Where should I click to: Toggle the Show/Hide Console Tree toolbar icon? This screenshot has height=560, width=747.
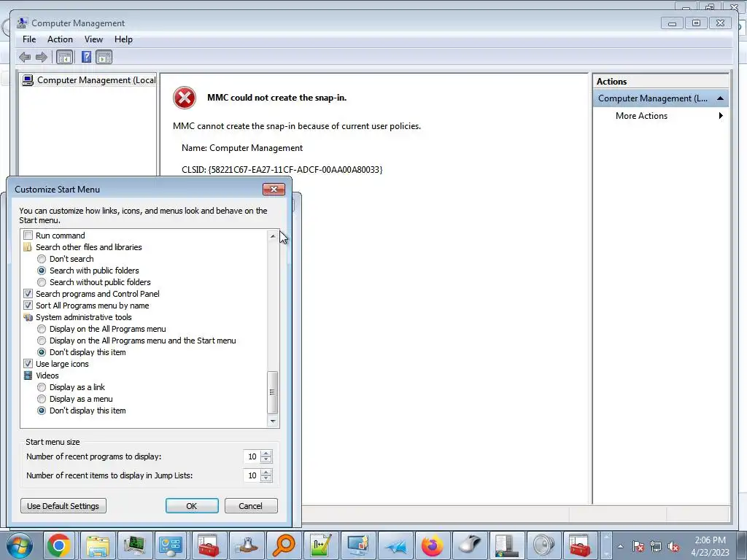pyautogui.click(x=64, y=58)
